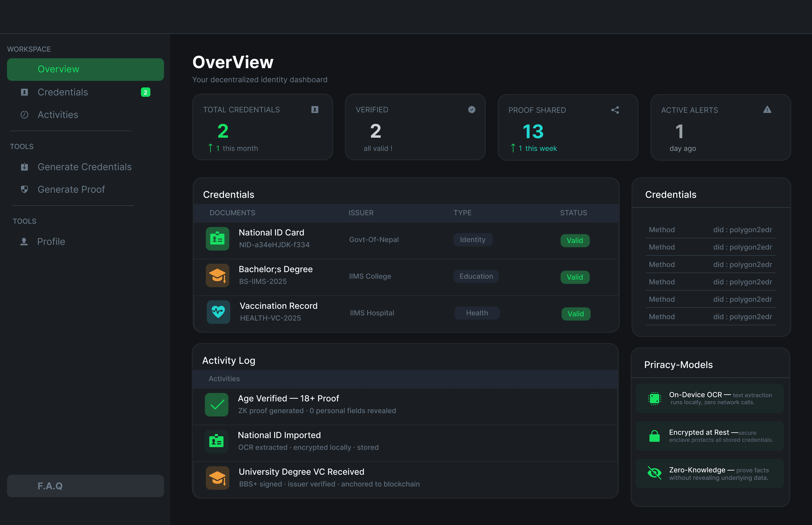The image size is (812, 525).
Task: Click Valid status for Bachelor's Degree
Action: (575, 277)
